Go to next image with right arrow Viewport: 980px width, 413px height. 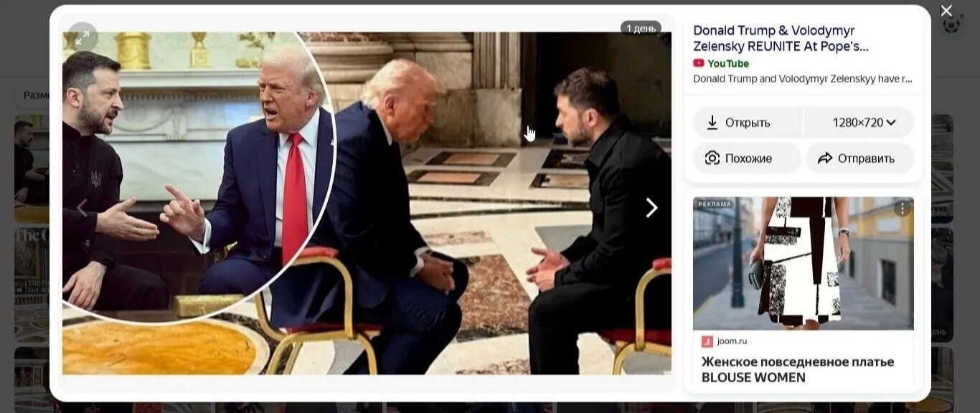[651, 208]
